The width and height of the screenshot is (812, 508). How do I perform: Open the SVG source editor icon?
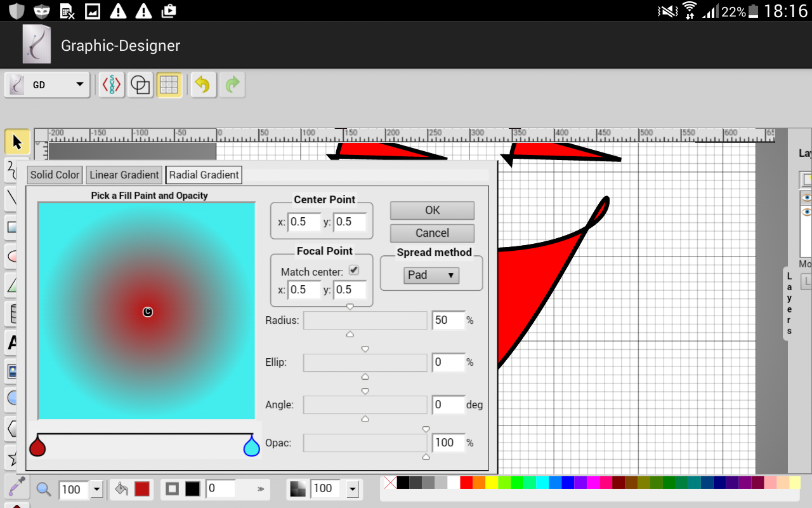coord(112,84)
